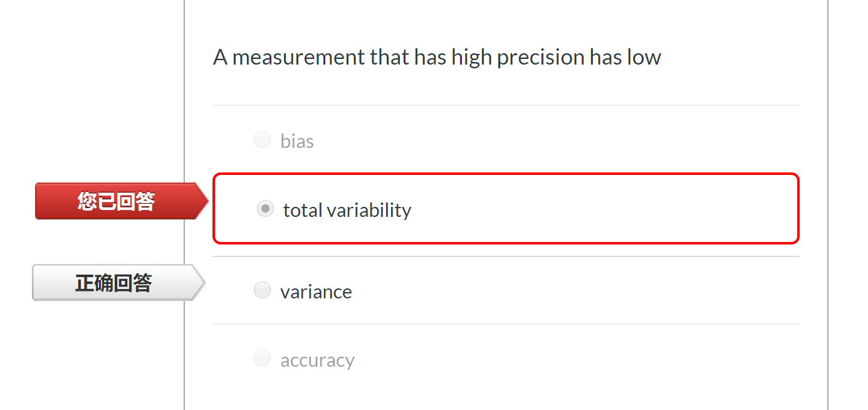Click the word "measurement" in the question
Image resolution: width=868 pixels, height=410 pixels.
point(298,58)
